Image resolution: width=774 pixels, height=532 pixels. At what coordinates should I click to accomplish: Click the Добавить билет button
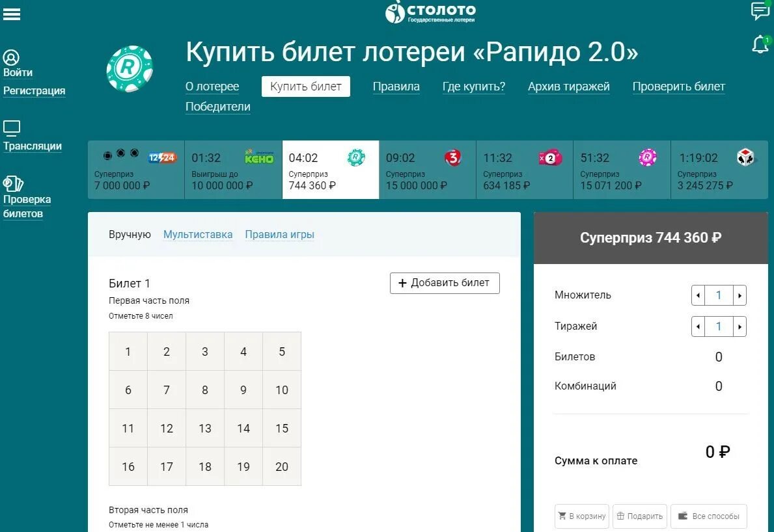coord(445,283)
